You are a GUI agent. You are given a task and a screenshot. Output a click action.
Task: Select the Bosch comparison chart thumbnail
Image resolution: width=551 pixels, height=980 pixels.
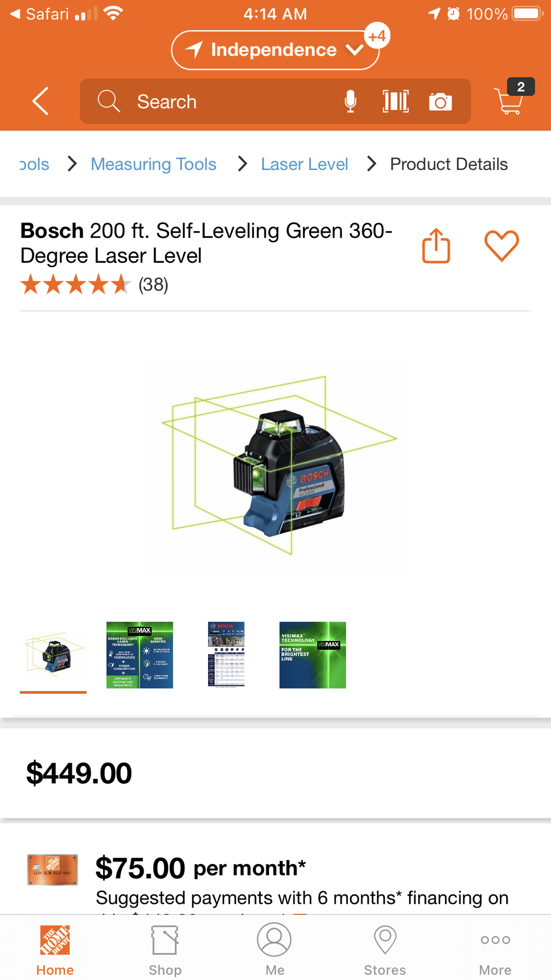point(226,655)
